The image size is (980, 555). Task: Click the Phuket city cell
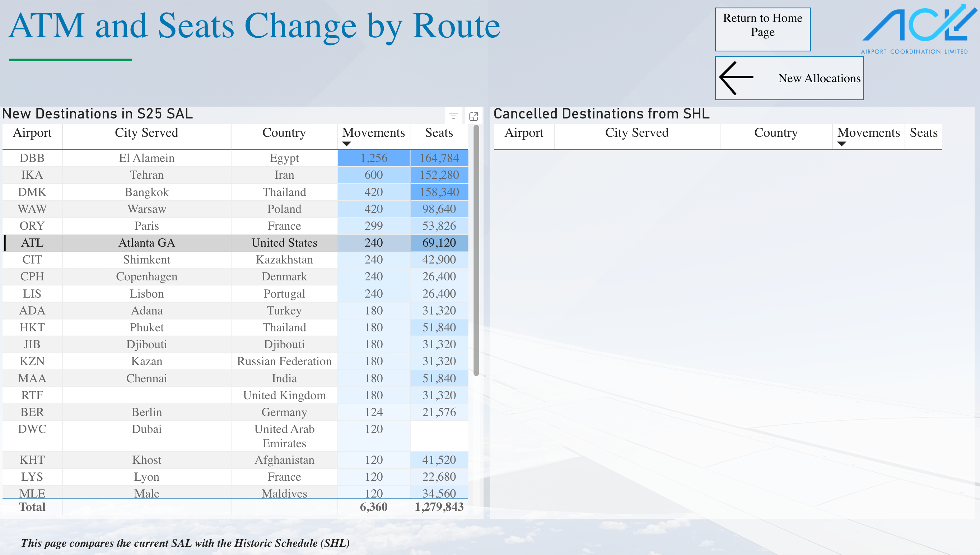click(146, 327)
